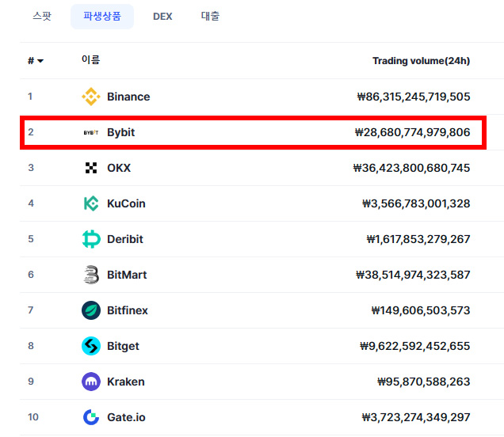Click the Bybit logo icon
The image size is (504, 437).
pos(91,132)
